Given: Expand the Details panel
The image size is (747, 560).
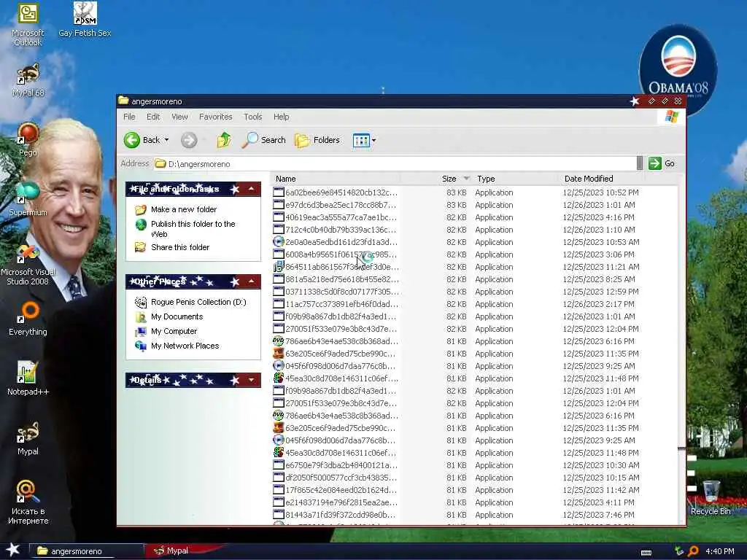Looking at the screenshot, I should 251,379.
